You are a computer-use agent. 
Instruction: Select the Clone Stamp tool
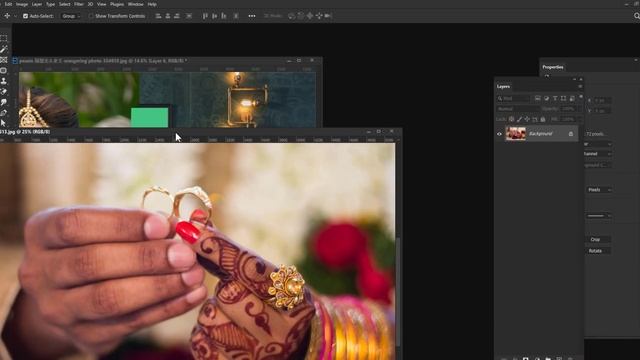click(4, 81)
